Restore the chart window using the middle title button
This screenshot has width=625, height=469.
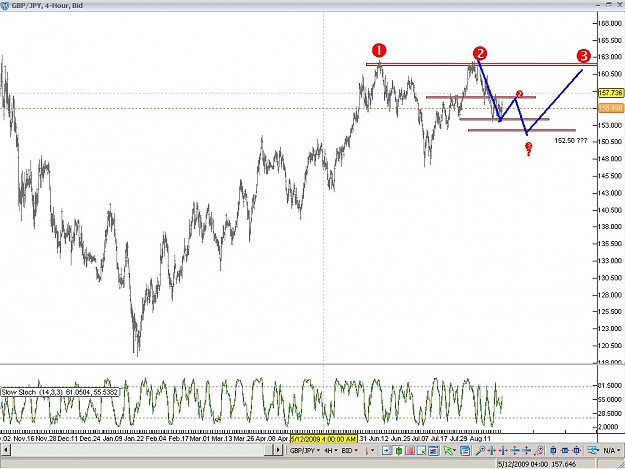click(x=609, y=4)
